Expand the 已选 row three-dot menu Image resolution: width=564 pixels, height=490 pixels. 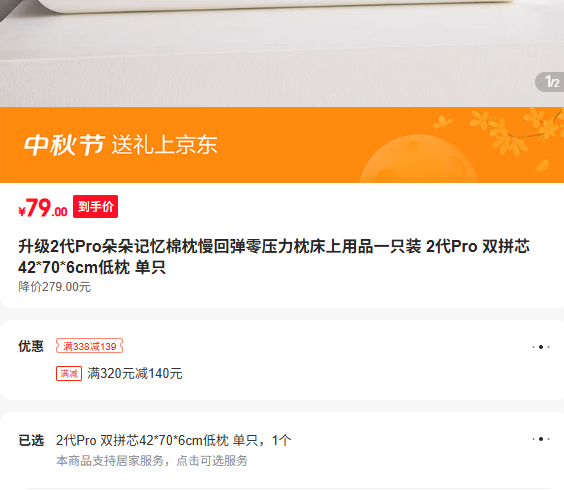pos(541,439)
